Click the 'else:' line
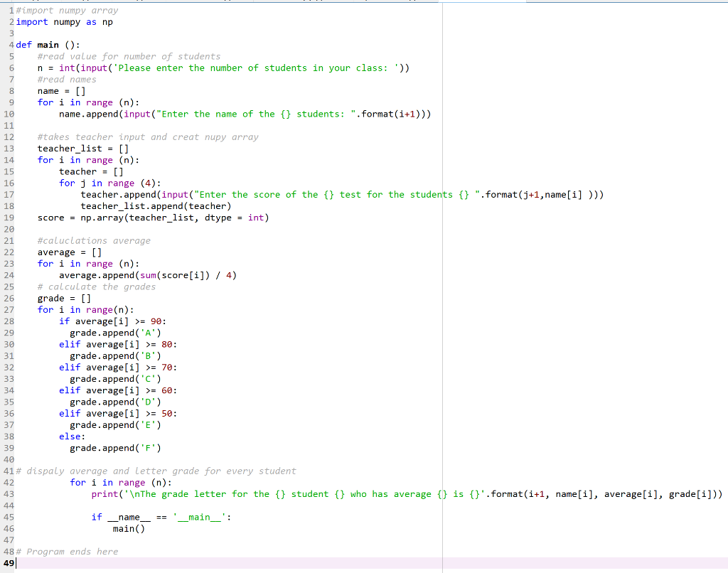 coord(72,437)
